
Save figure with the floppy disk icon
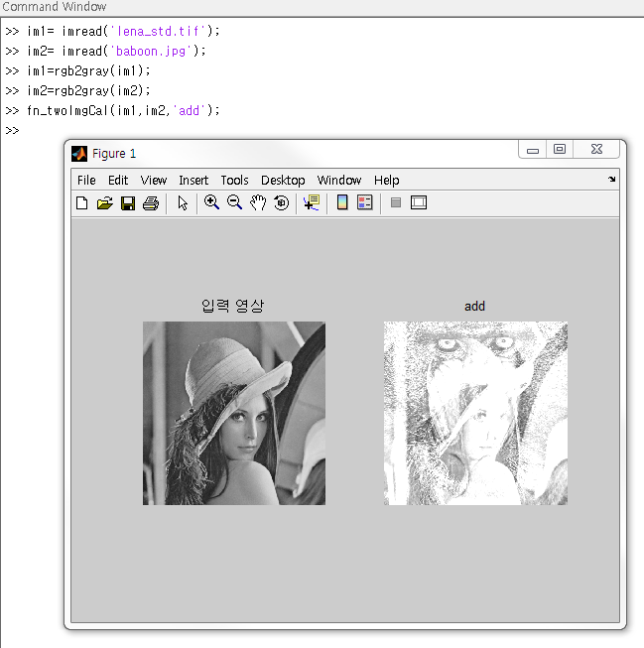128,202
